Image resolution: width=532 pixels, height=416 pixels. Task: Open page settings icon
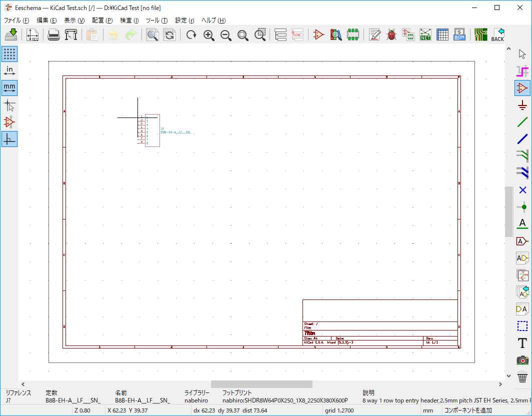[x=32, y=34]
